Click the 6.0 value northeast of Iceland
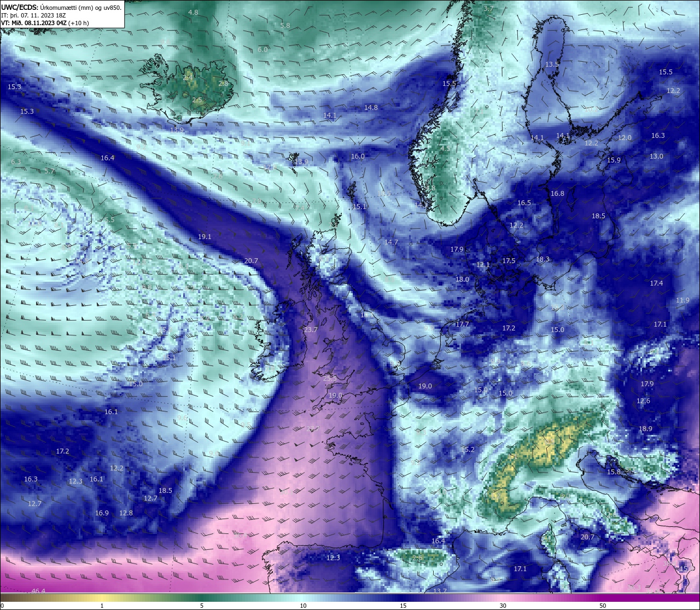 click(x=262, y=49)
